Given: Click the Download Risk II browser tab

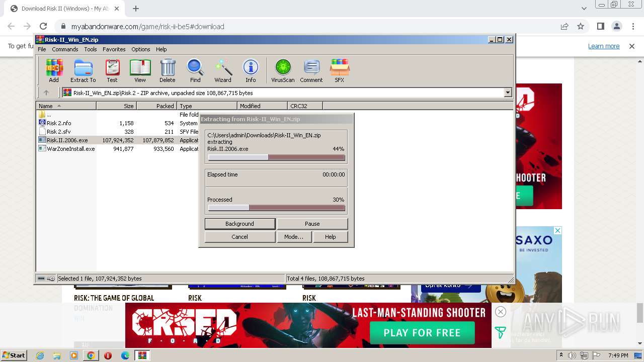Looking at the screenshot, I should [64, 9].
